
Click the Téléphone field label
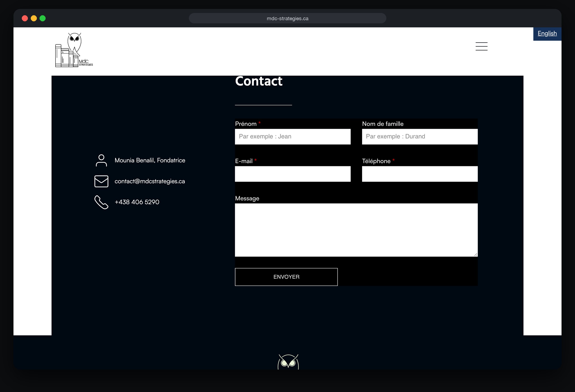click(x=376, y=161)
